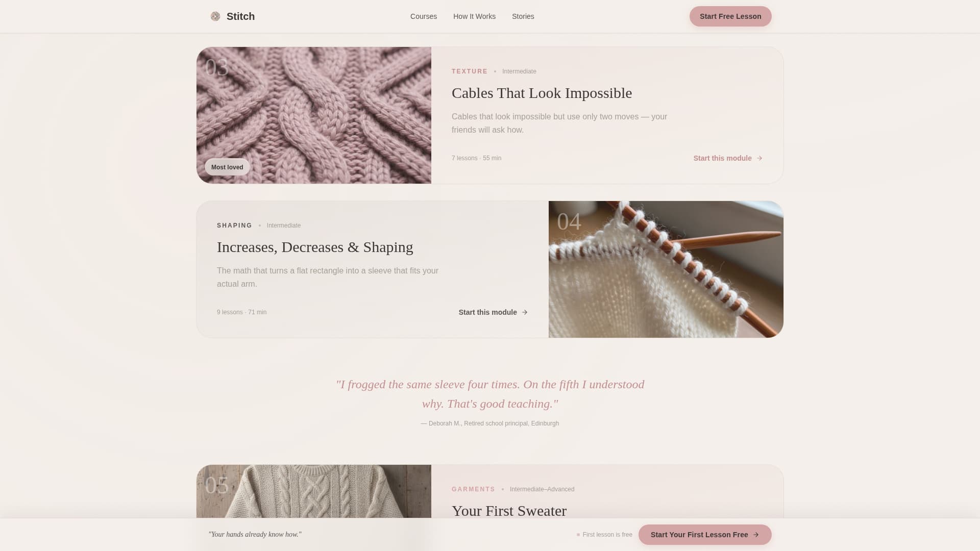Open the Your First Sweater title
Viewport: 980px width, 551px height.
coord(509,511)
